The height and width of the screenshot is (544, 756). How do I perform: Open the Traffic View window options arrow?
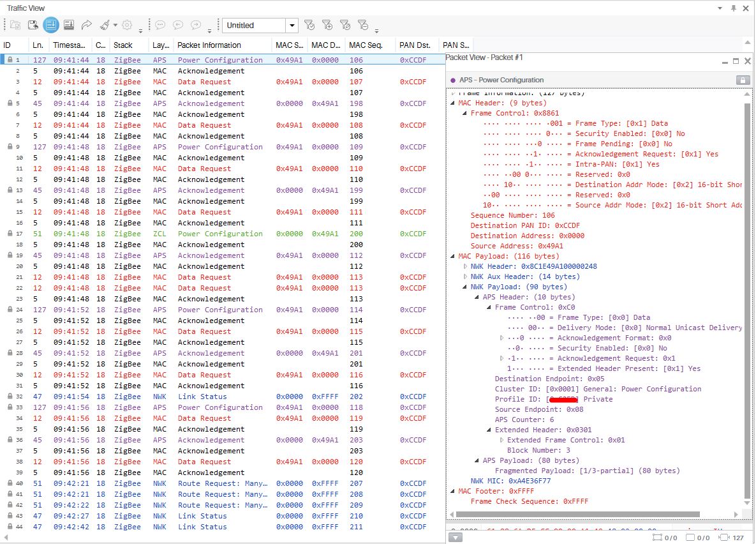tap(720, 8)
